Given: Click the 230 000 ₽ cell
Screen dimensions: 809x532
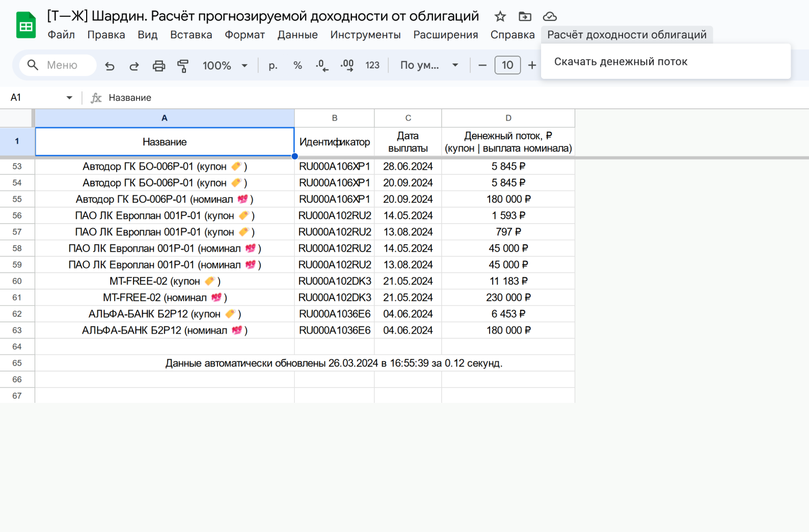Looking at the screenshot, I should click(x=509, y=297).
